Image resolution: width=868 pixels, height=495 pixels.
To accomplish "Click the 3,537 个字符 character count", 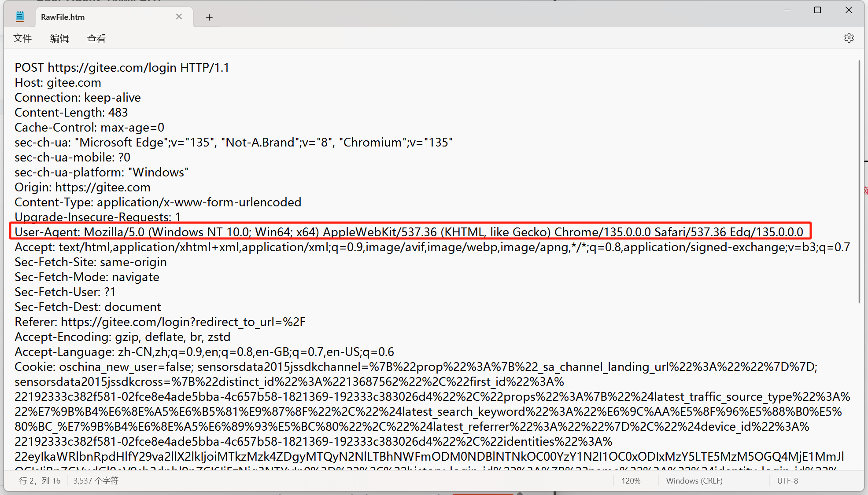I will click(96, 480).
